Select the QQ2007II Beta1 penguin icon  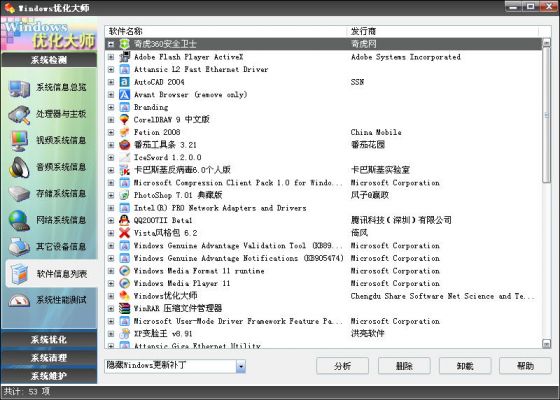(x=124, y=220)
